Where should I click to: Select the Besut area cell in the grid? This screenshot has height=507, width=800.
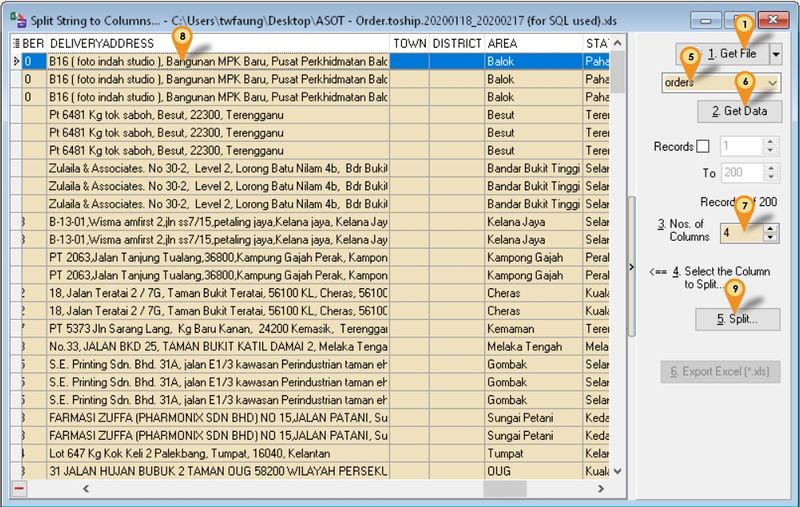[x=532, y=115]
